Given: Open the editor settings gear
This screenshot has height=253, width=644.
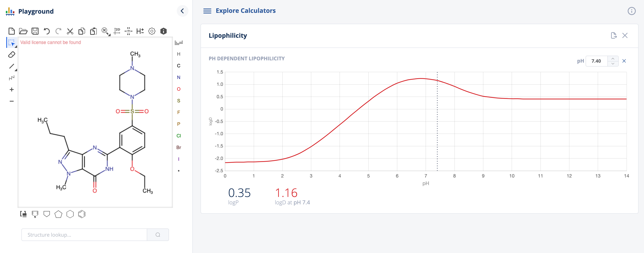Looking at the screenshot, I should coord(152,31).
